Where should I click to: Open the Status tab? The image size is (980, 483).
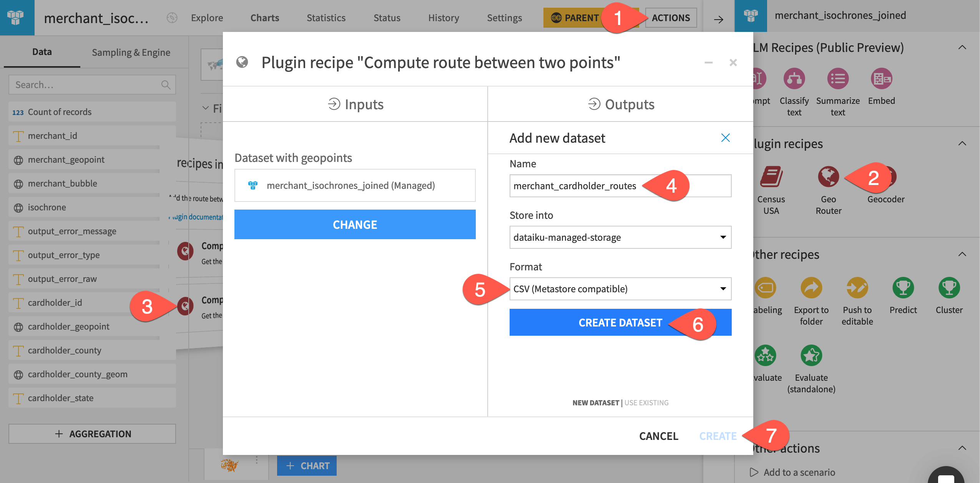point(387,18)
